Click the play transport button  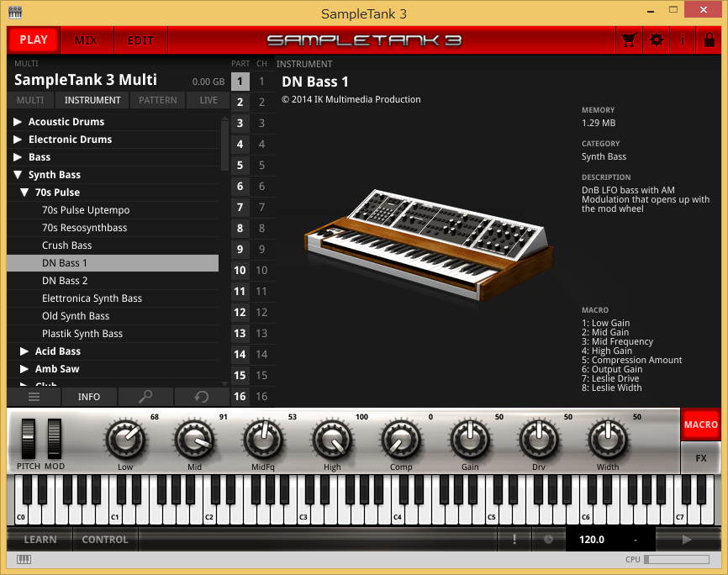(x=687, y=539)
